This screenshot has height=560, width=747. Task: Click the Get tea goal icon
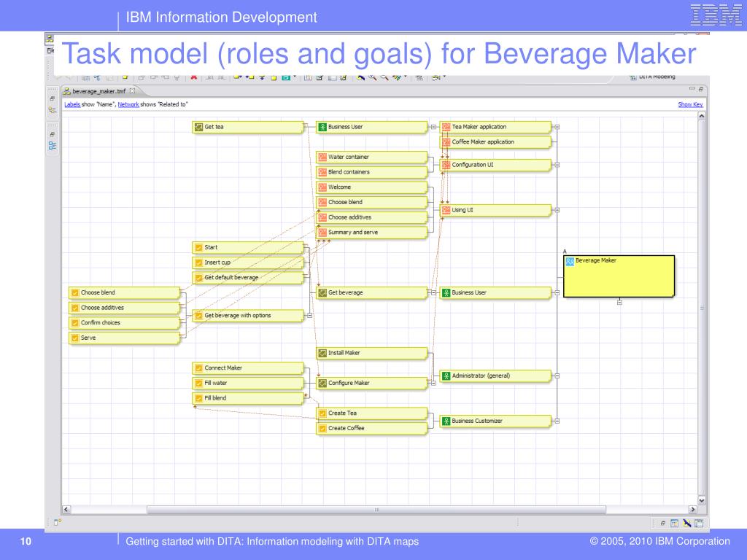[x=198, y=127]
